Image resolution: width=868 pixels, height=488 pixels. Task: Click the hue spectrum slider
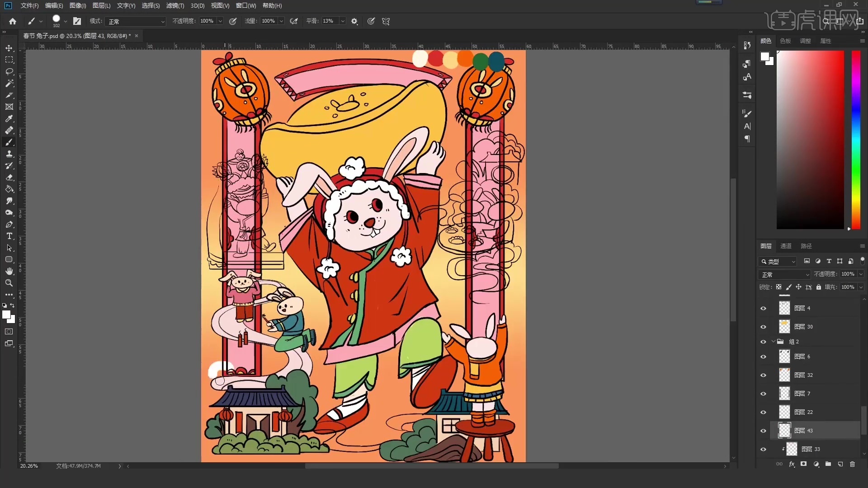click(856, 140)
